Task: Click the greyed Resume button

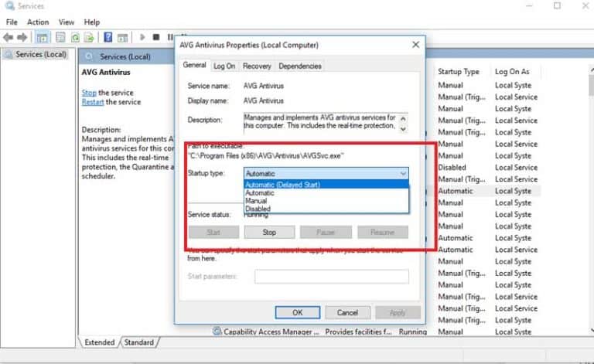Action: point(383,232)
